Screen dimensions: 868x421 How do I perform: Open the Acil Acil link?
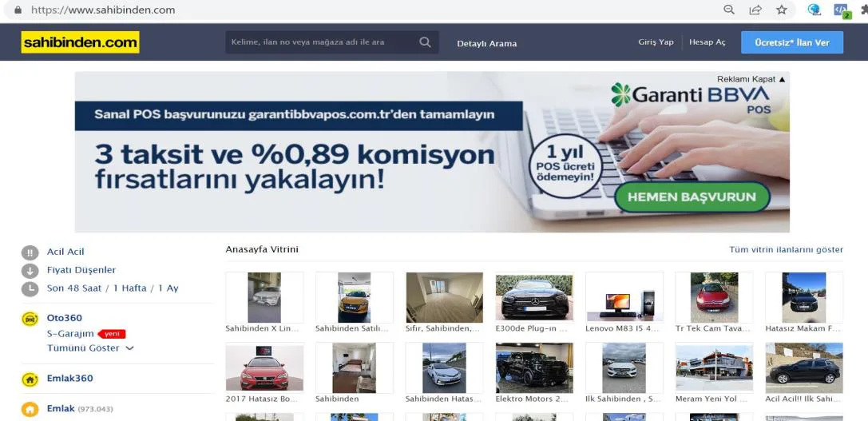point(65,252)
